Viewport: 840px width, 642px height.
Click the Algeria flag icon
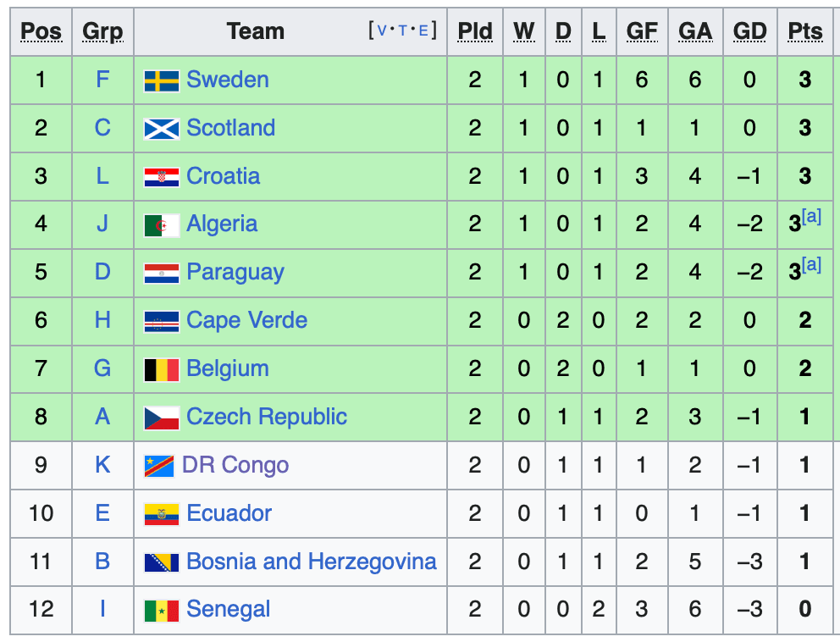(162, 225)
